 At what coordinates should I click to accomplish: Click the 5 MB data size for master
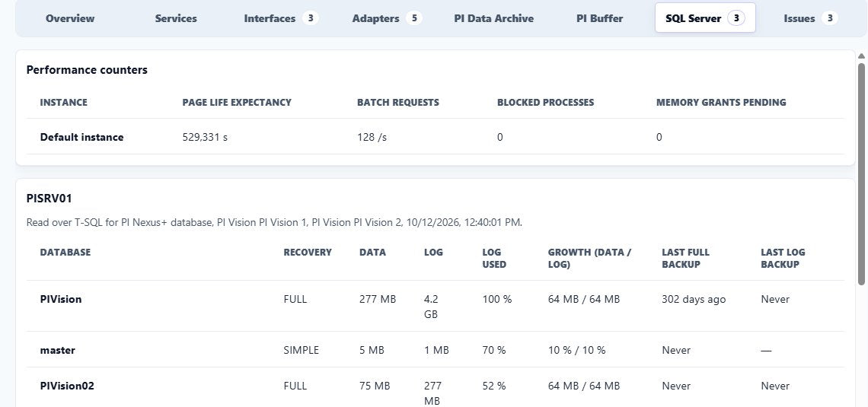click(372, 350)
